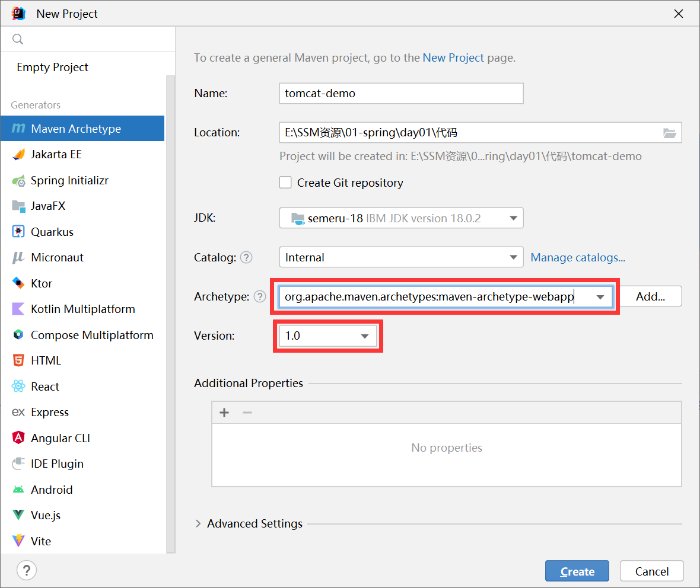Open Manage catalogs... link

pos(578,257)
